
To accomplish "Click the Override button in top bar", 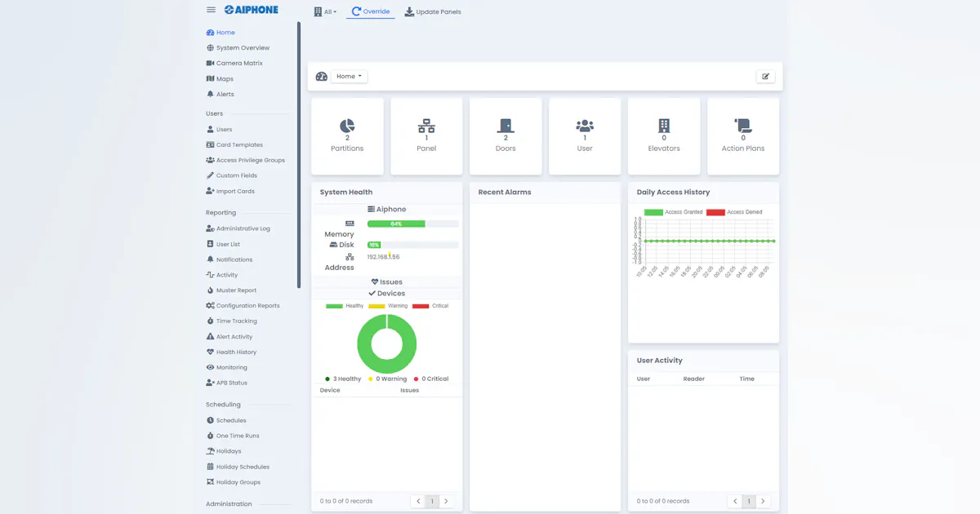I will [x=371, y=12].
